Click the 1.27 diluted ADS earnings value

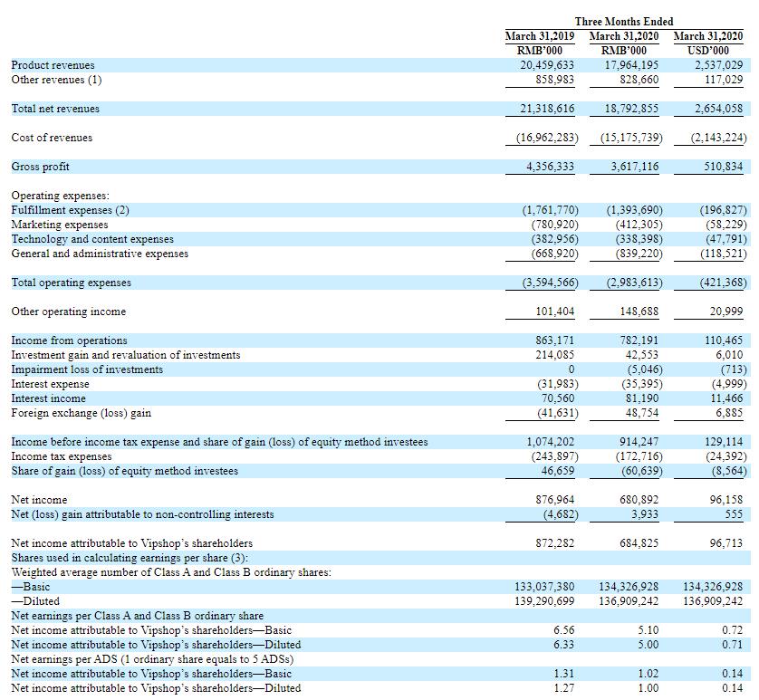pos(564,688)
